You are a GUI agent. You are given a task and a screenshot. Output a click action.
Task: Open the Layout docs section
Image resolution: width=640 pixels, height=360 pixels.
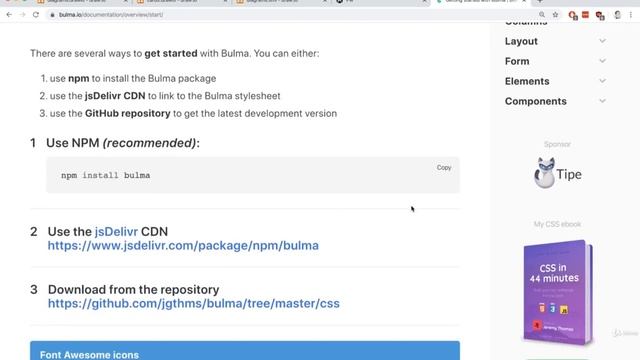(x=521, y=41)
